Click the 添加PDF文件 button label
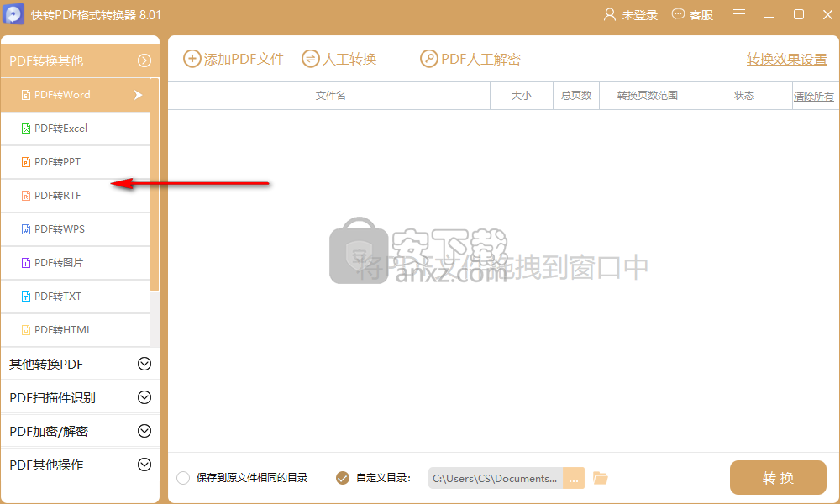 tap(244, 59)
